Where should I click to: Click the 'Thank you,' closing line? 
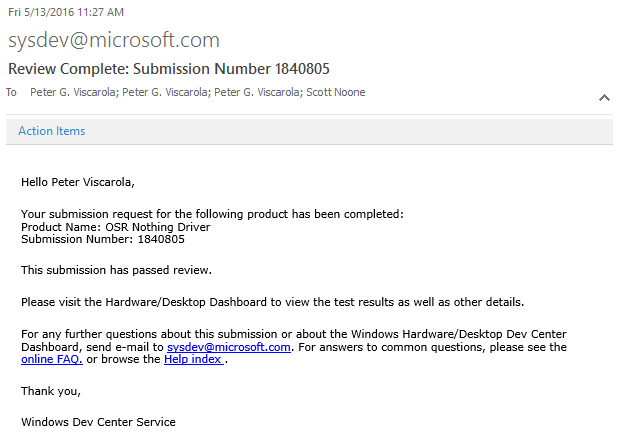pyautogui.click(x=51, y=391)
